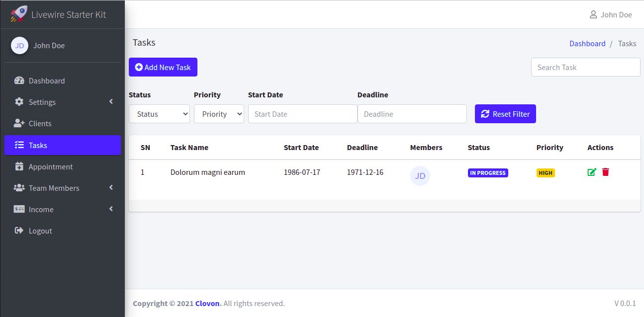The image size is (644, 317).
Task: Open Dashboard from the sidebar
Action: click(47, 81)
